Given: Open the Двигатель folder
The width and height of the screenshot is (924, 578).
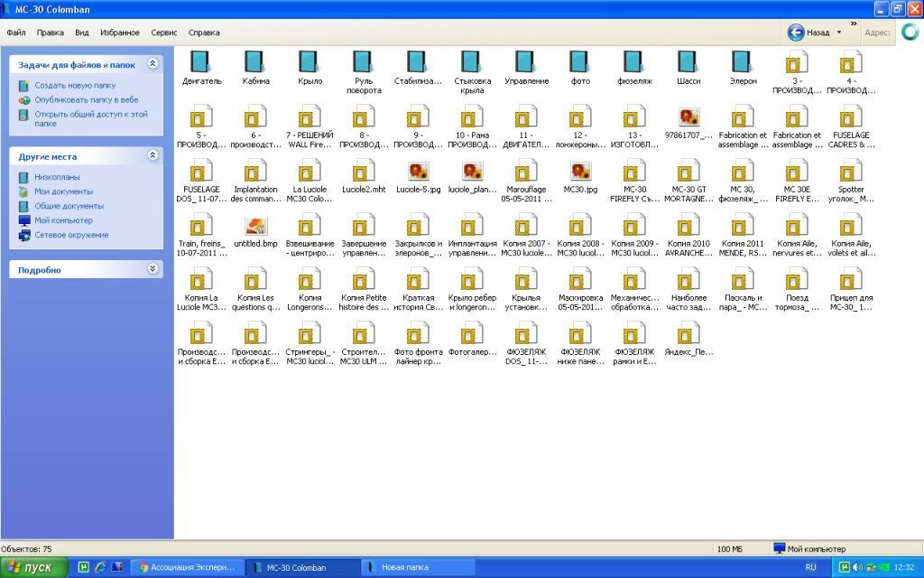Looking at the screenshot, I should point(200,62).
